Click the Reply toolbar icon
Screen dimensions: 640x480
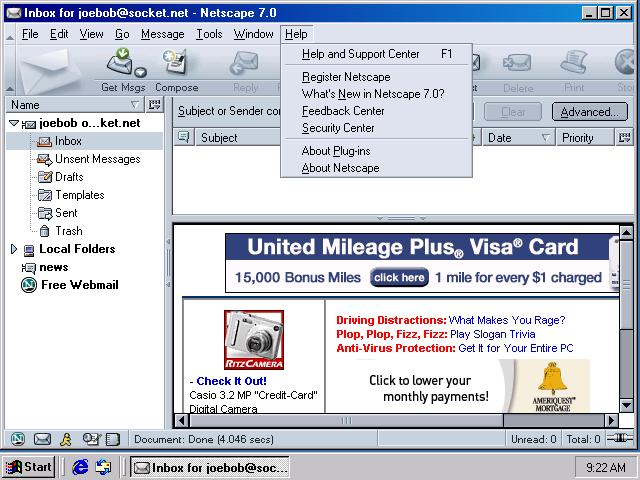pos(245,63)
